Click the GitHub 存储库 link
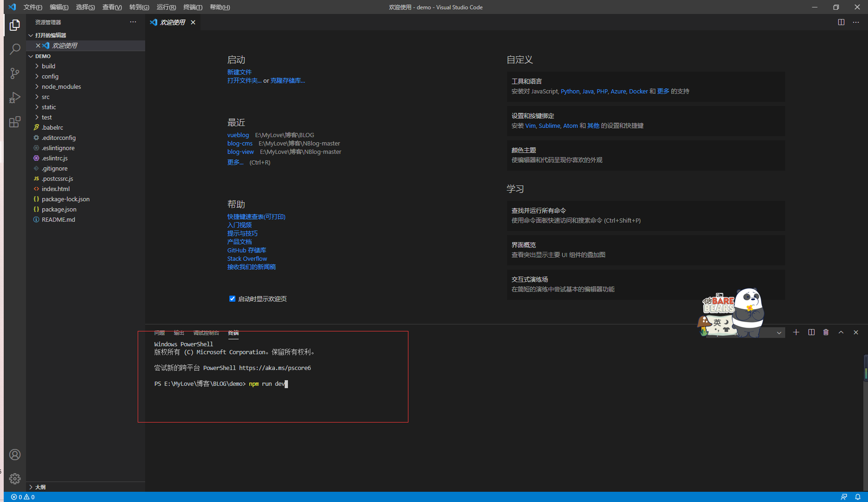The width and height of the screenshot is (868, 502). click(247, 250)
